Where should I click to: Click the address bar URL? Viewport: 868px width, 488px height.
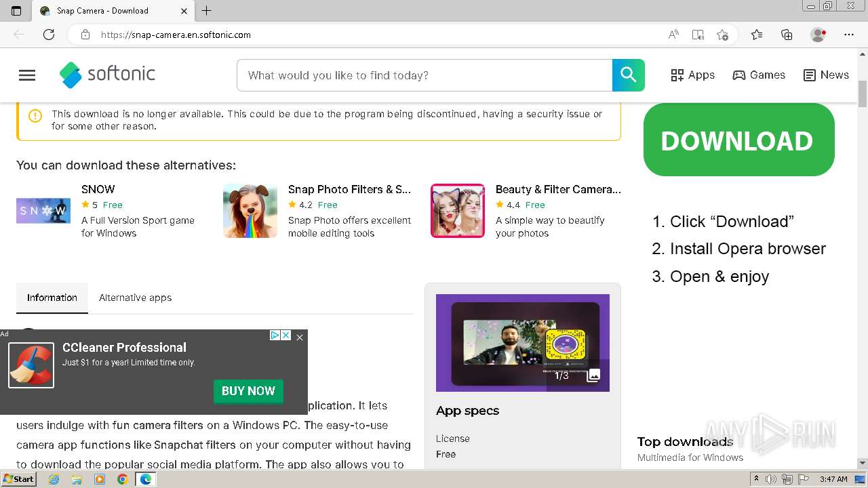pyautogui.click(x=176, y=35)
